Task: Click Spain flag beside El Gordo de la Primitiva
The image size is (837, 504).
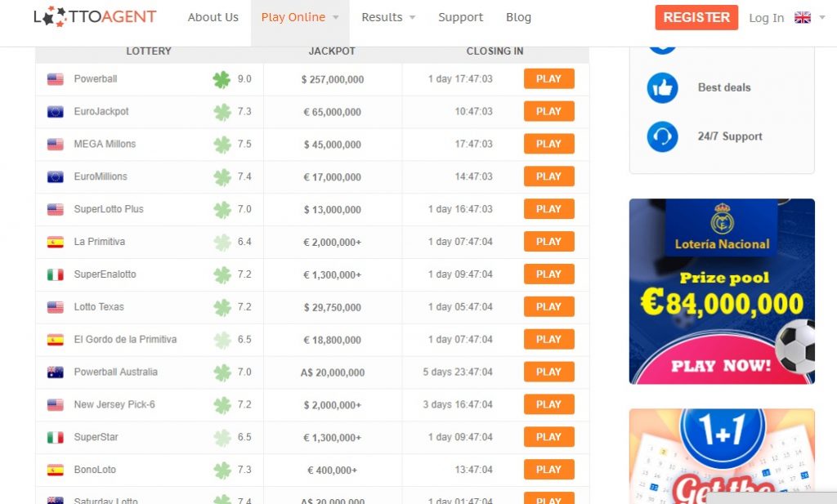Action: [55, 340]
